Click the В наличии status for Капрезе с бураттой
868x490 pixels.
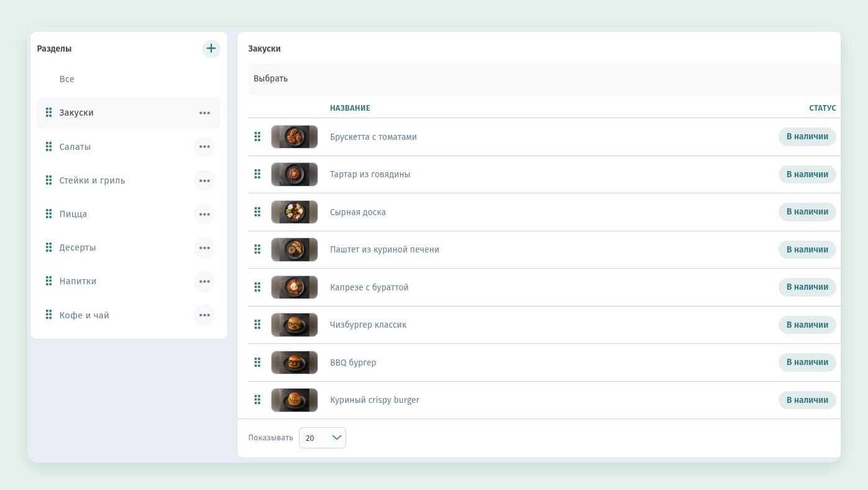click(x=807, y=287)
